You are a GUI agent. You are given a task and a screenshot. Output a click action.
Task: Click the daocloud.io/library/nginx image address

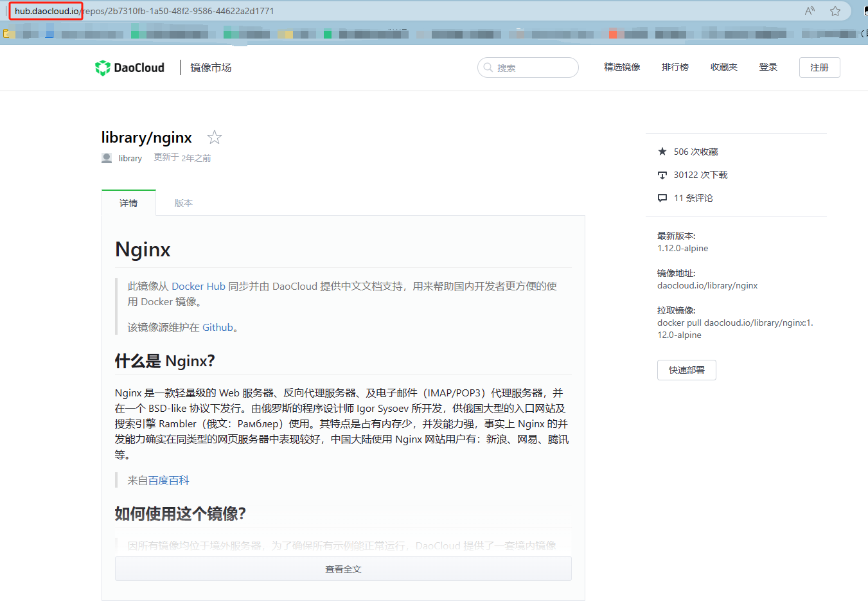[x=707, y=286]
